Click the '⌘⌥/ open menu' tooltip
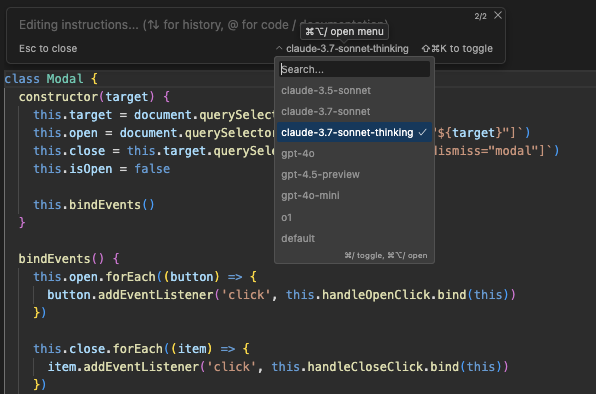This screenshot has width=596, height=394. tap(344, 32)
